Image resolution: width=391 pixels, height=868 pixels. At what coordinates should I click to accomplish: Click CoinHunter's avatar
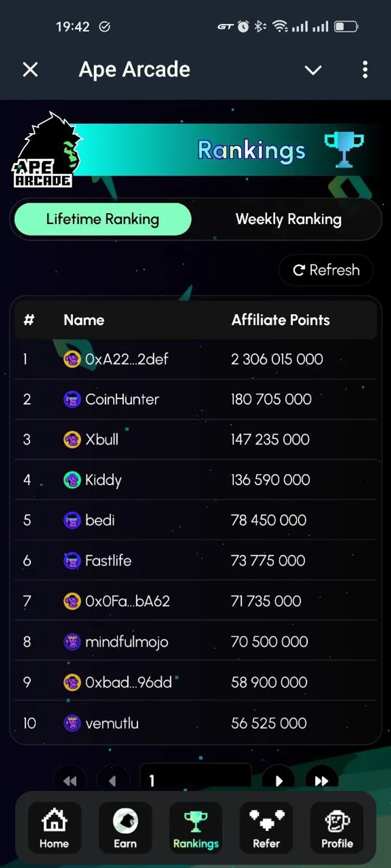pyautogui.click(x=72, y=399)
